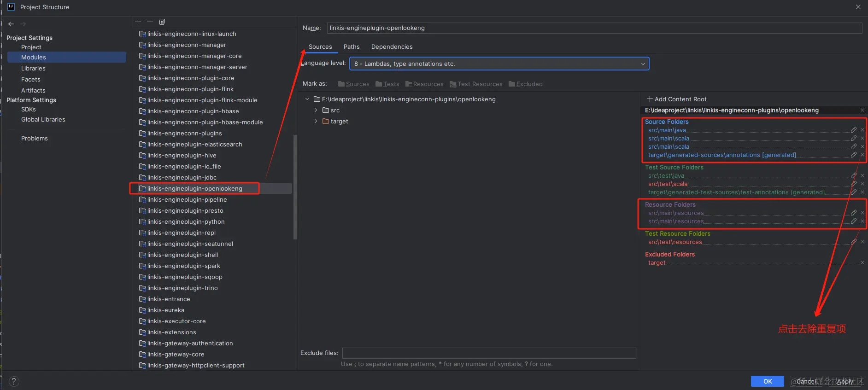Click the OK button

pos(768,381)
